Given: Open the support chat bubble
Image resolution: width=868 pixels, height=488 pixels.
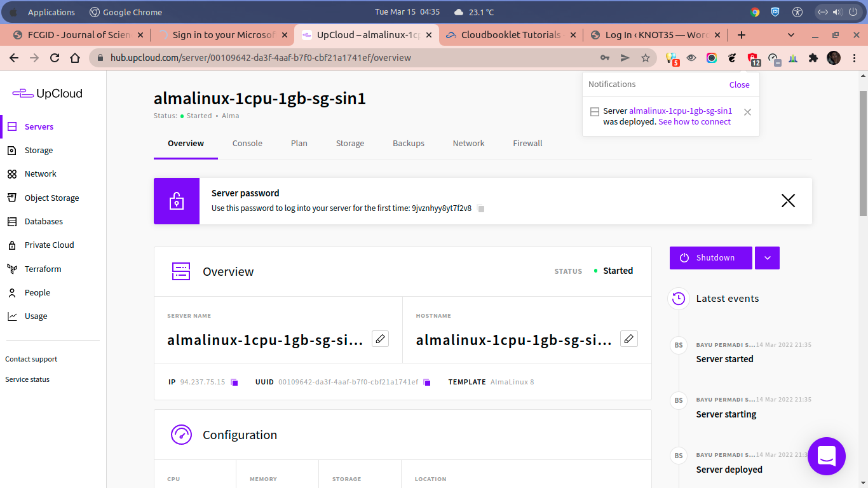Looking at the screenshot, I should [x=827, y=456].
